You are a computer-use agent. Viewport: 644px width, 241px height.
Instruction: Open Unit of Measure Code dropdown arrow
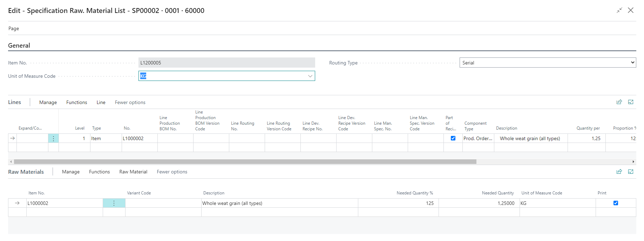click(310, 76)
